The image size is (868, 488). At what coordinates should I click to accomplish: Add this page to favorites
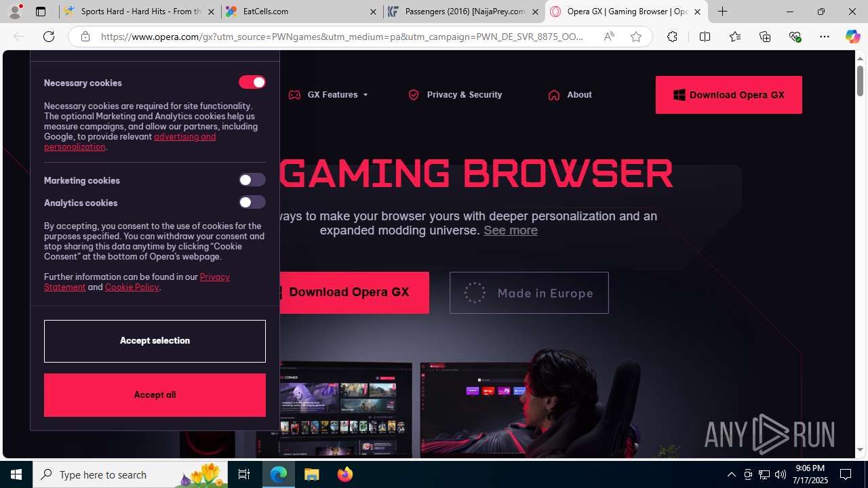coord(635,37)
